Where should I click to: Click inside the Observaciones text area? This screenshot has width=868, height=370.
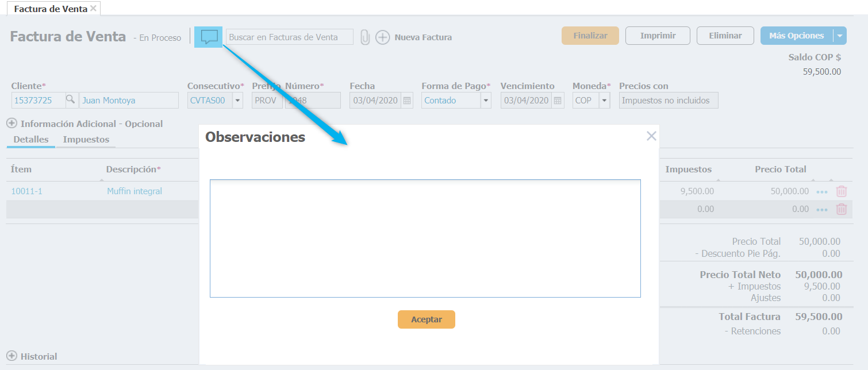click(425, 238)
